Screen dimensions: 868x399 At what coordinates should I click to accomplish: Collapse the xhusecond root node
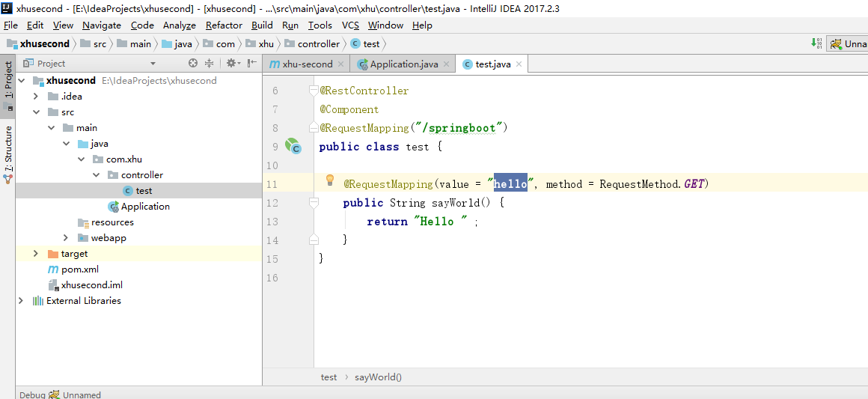pos(22,80)
